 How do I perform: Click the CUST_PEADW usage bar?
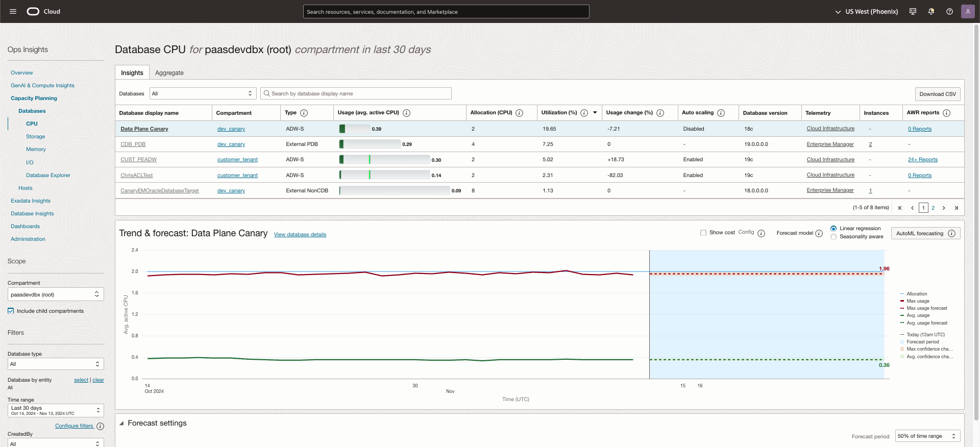(385, 160)
